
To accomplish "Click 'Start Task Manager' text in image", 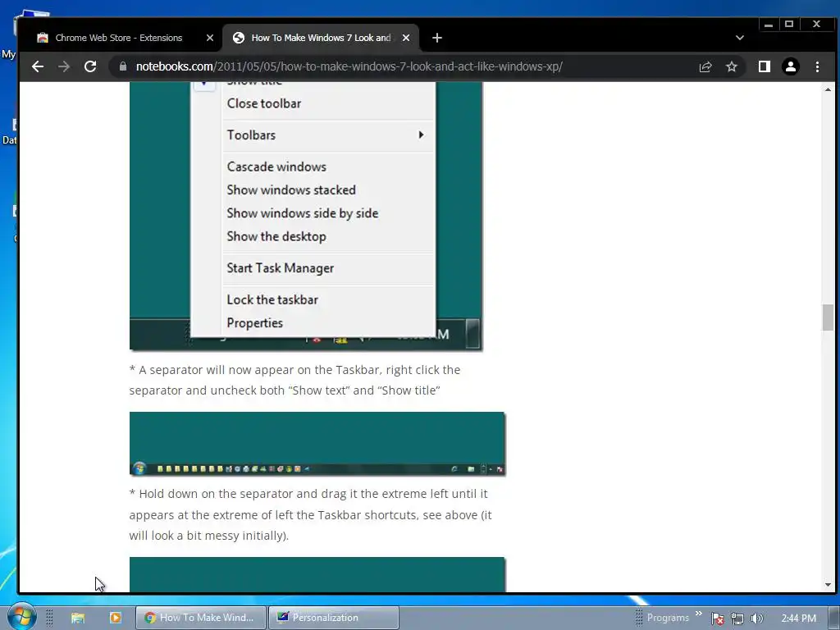I will pyautogui.click(x=281, y=268).
